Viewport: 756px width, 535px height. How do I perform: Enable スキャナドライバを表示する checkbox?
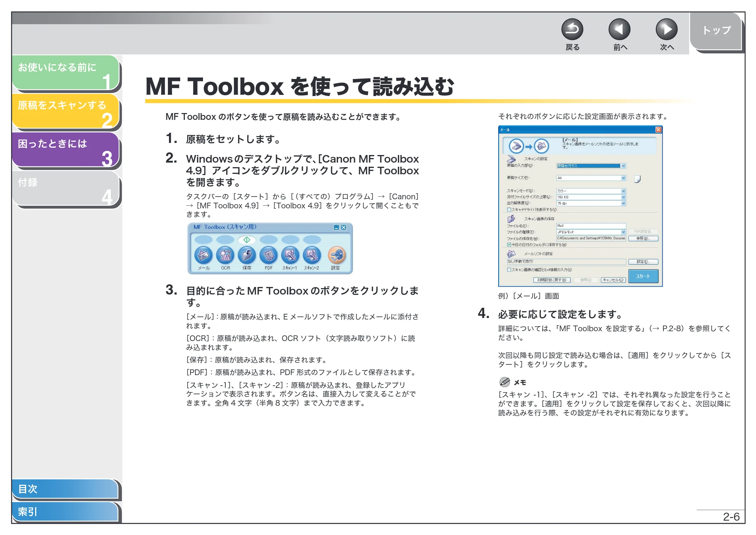pos(509,209)
